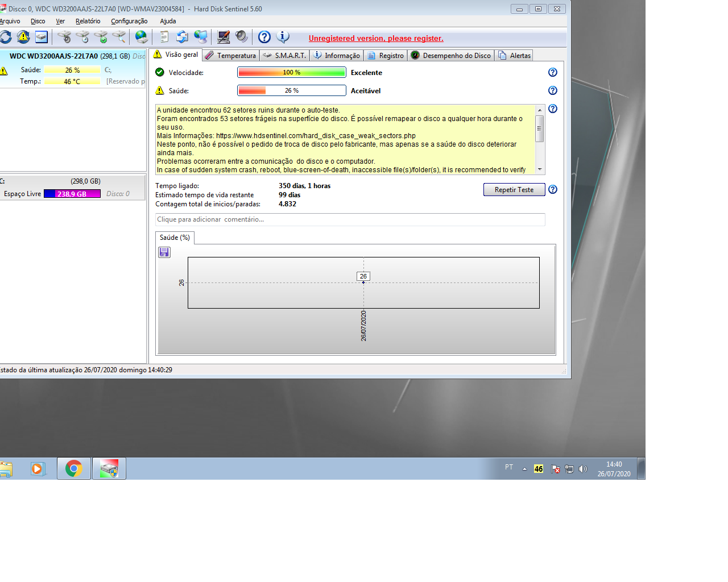Click the save floppy icon above health graph
Image resolution: width=728 pixels, height=582 pixels.
pos(164,252)
